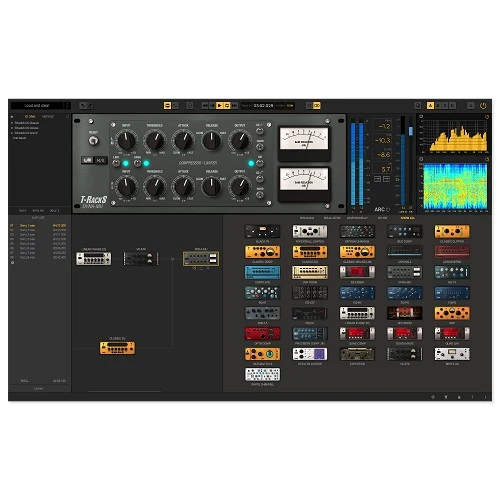
Task: Toggle the ARC correction switch
Action: [387, 210]
